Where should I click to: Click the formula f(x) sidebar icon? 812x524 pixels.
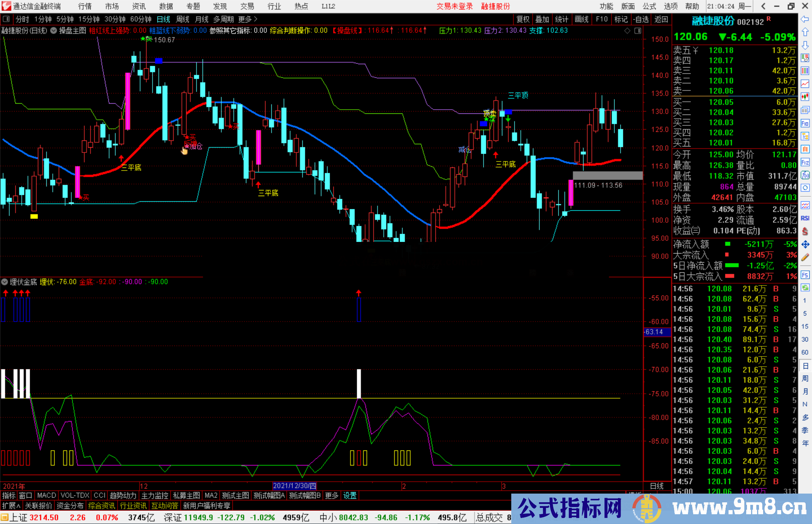pos(805,175)
